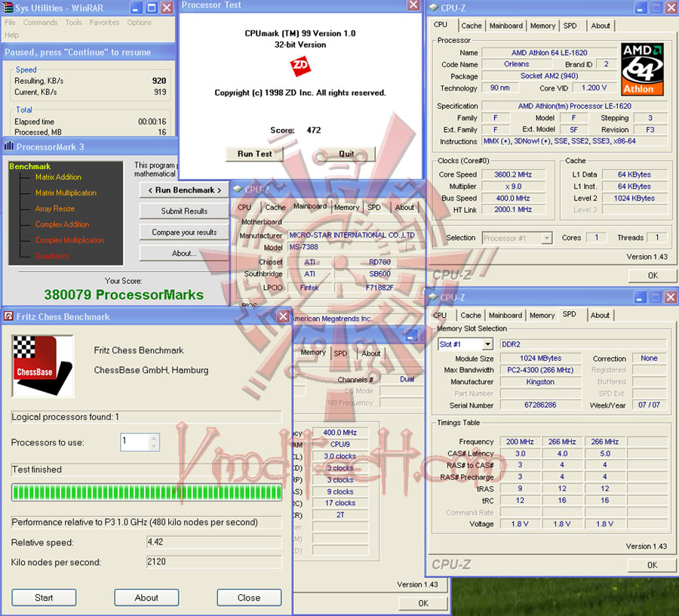Image resolution: width=679 pixels, height=616 pixels.
Task: Open the WinRAR Tools menu
Action: pos(74,23)
